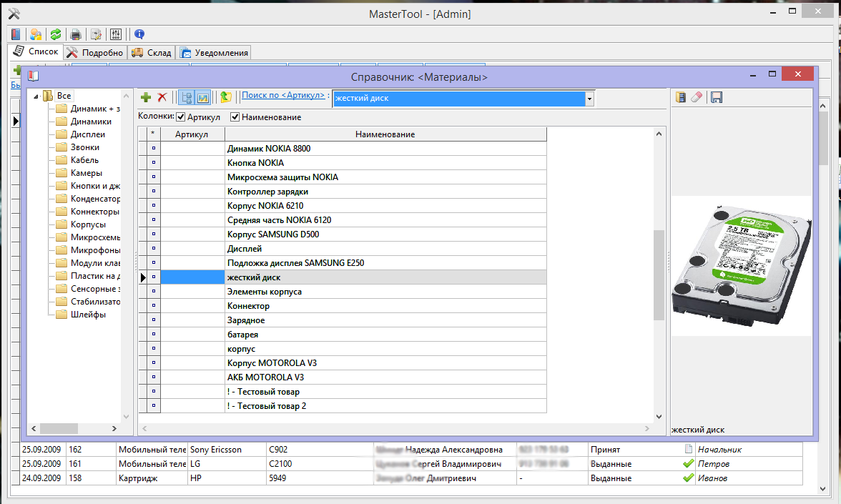Sort by the Наименование column header
The image size is (841, 504).
click(385, 134)
